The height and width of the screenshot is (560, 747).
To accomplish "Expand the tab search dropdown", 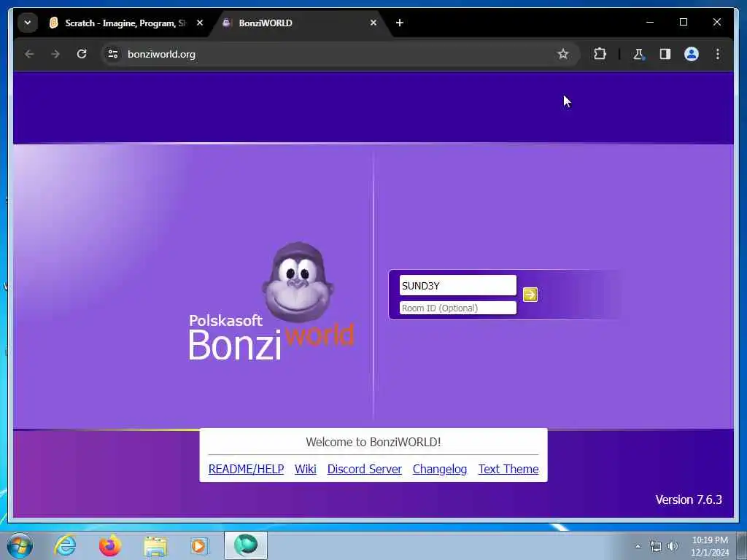I will coord(28,23).
